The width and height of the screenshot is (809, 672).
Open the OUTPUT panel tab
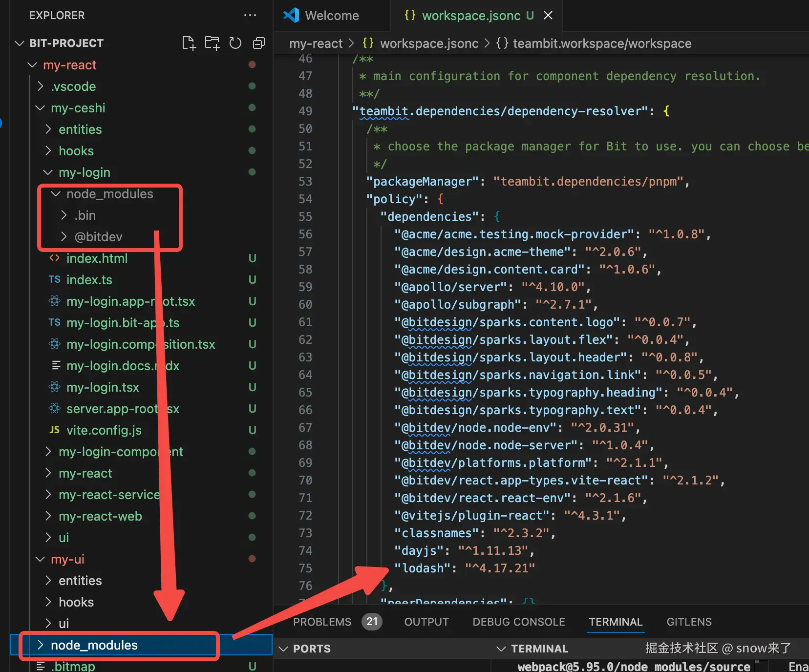click(426, 622)
